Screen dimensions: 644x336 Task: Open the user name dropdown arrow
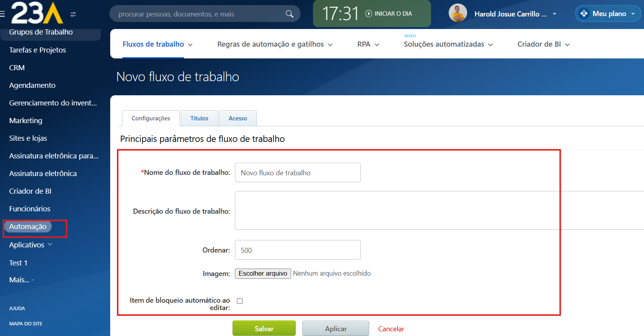pyautogui.click(x=555, y=14)
